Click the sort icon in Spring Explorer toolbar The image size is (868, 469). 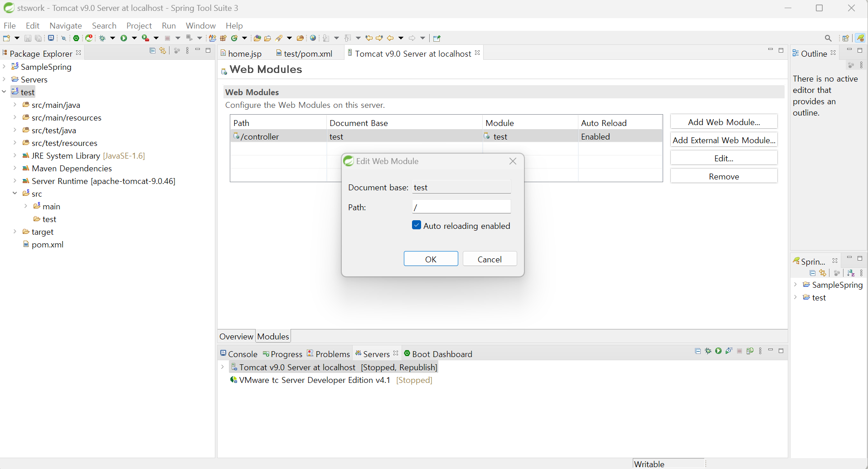(851, 273)
